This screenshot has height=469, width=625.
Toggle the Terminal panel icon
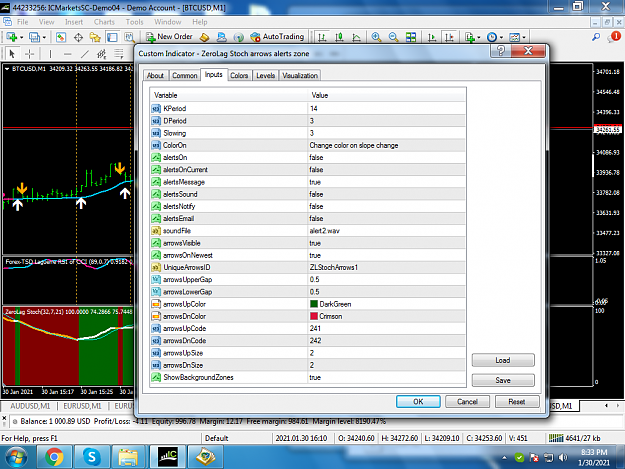[x=112, y=37]
